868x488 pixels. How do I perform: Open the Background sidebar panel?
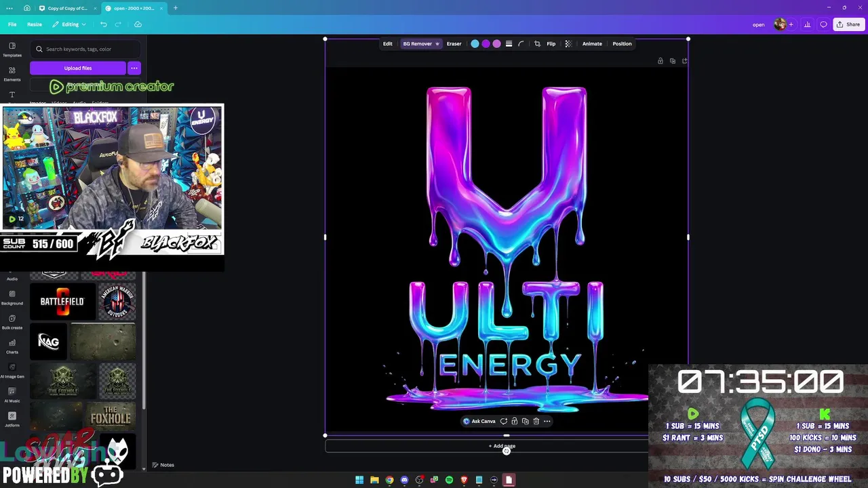(12, 298)
